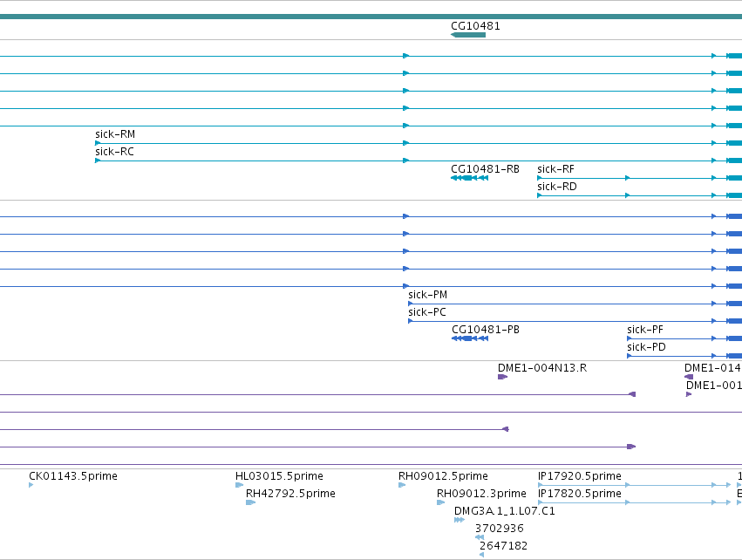The width and height of the screenshot is (742, 560).
Task: Click the 2647182 label
Action: coord(503,546)
